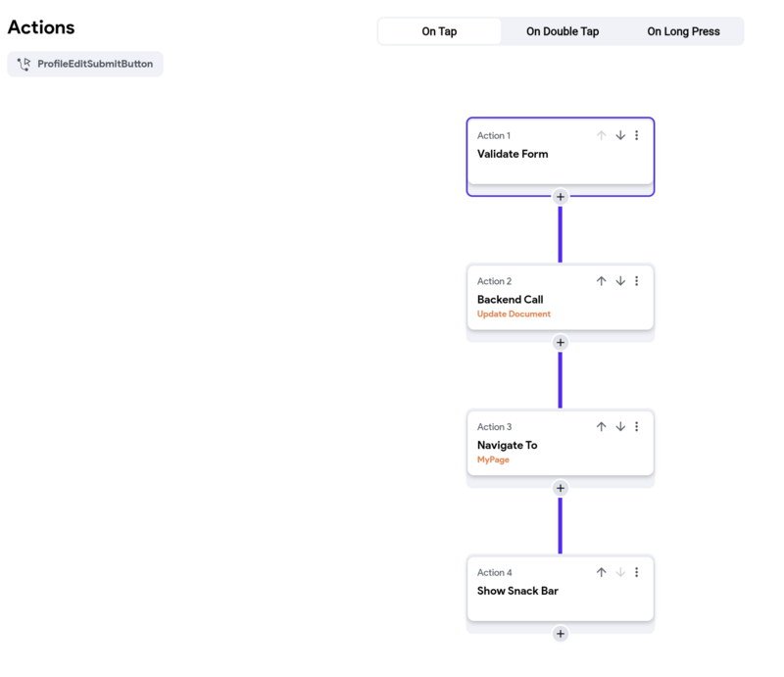Switch to the On Double Tap tab
This screenshot has height=677, width=784.
563,30
